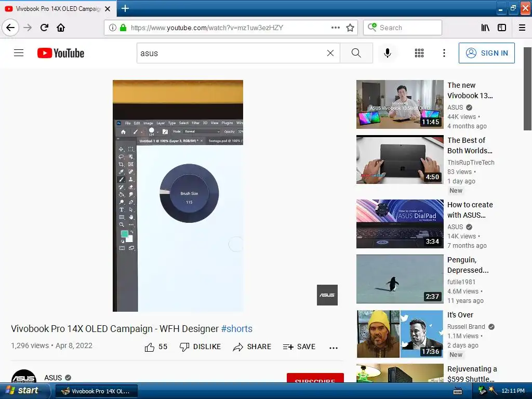Click the SIGN IN button
532x399 pixels.
tap(486, 53)
